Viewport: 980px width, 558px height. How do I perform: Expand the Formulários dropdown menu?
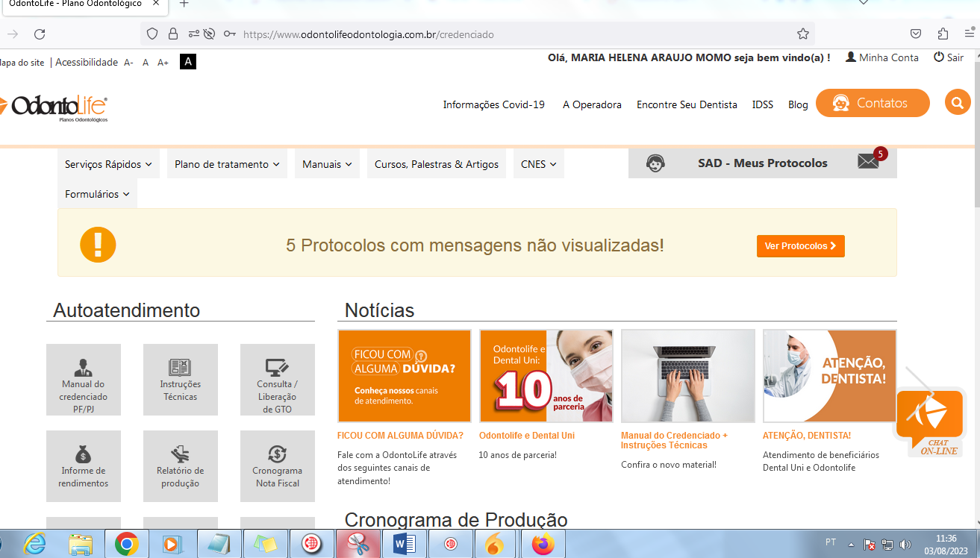pyautogui.click(x=97, y=194)
